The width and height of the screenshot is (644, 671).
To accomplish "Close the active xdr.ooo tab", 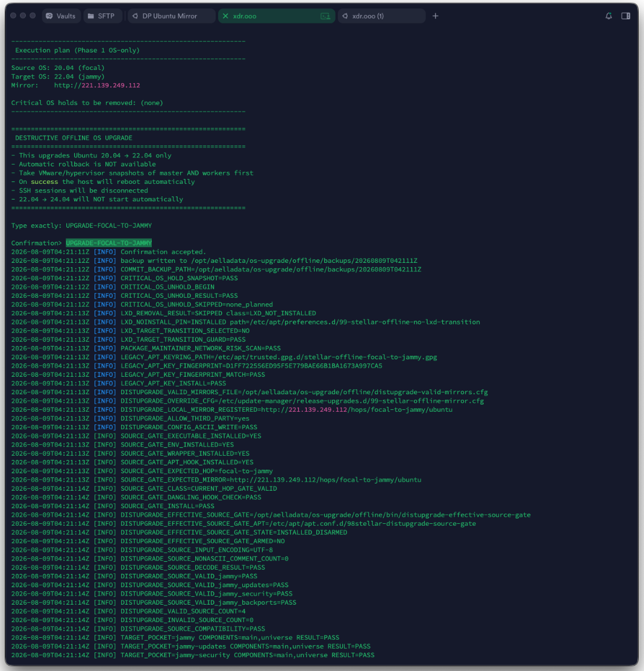I will coord(225,16).
